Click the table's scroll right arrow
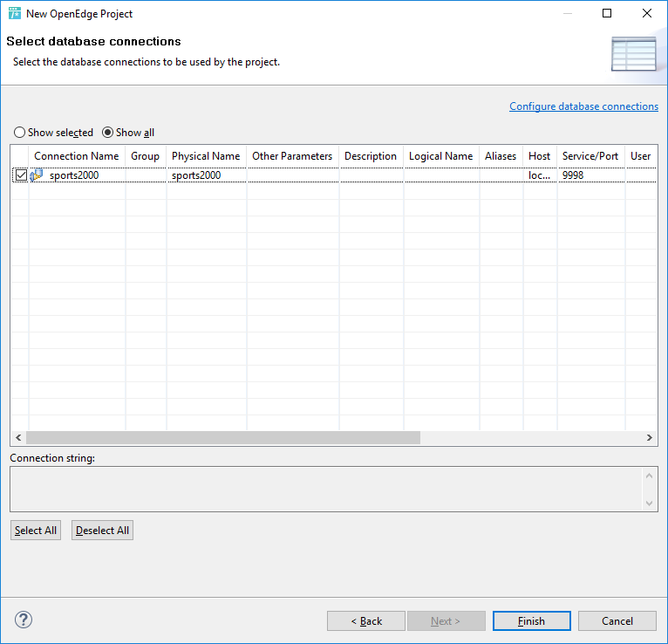 point(650,437)
